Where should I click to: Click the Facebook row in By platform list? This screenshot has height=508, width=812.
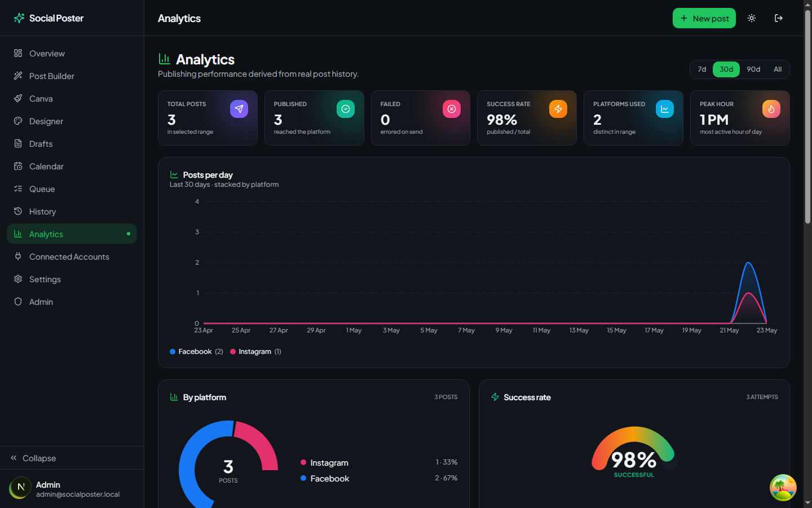379,478
